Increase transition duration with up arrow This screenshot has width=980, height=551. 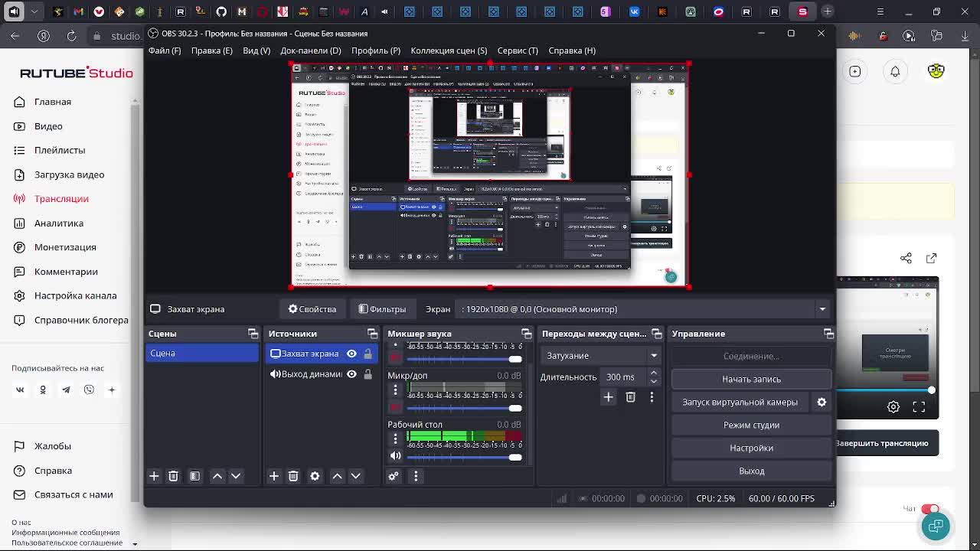[653, 373]
